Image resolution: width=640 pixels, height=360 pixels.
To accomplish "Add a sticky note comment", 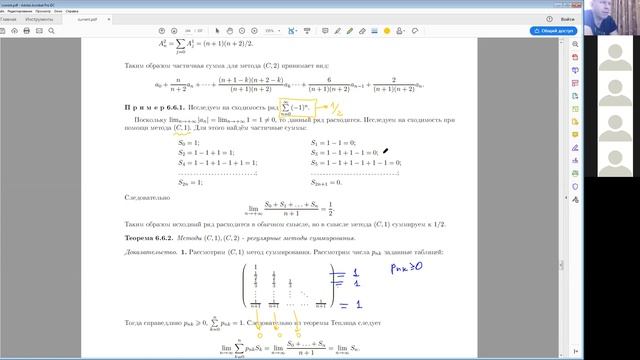I will click(x=325, y=31).
